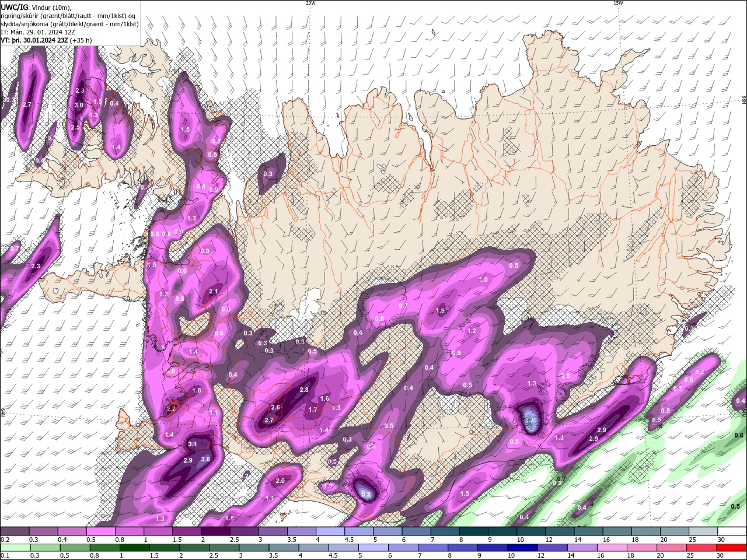This screenshot has width=747, height=560.
Task: Click the init time 'IT: Mán. 29. 01. 2024 12Z'
Action: (37, 32)
